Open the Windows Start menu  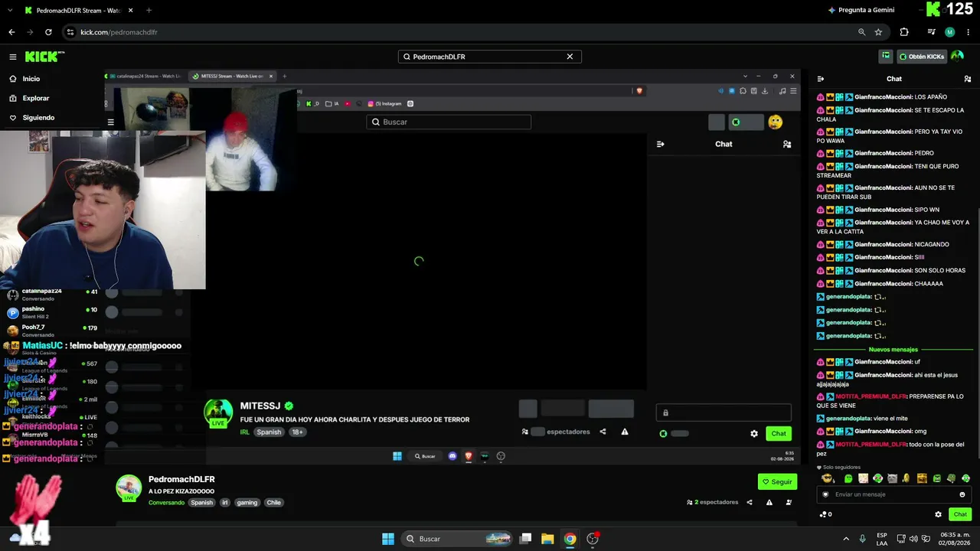click(x=388, y=539)
